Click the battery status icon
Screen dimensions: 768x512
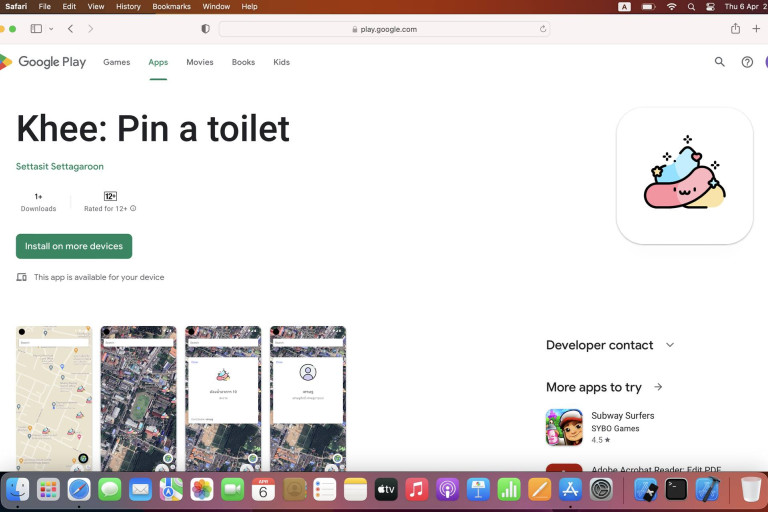click(648, 6)
